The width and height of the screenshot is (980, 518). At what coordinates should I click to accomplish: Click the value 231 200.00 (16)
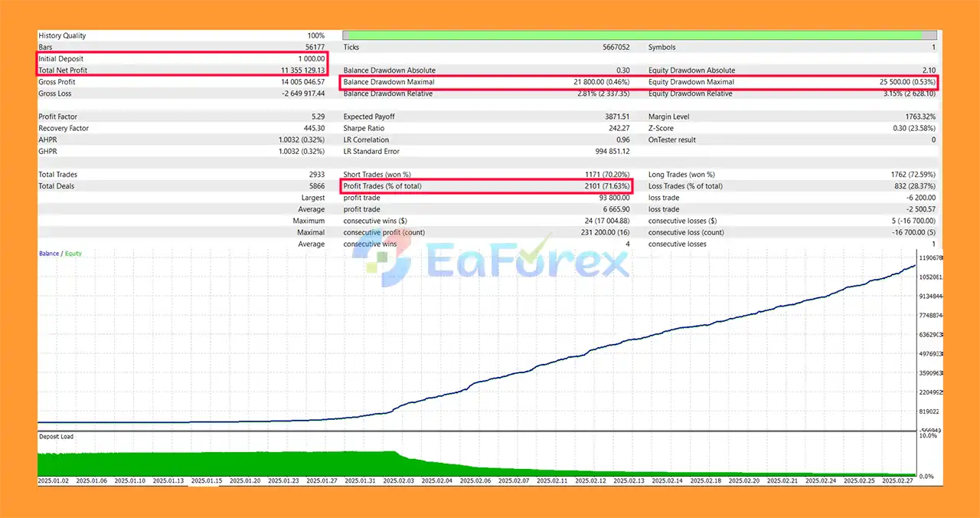[606, 232]
